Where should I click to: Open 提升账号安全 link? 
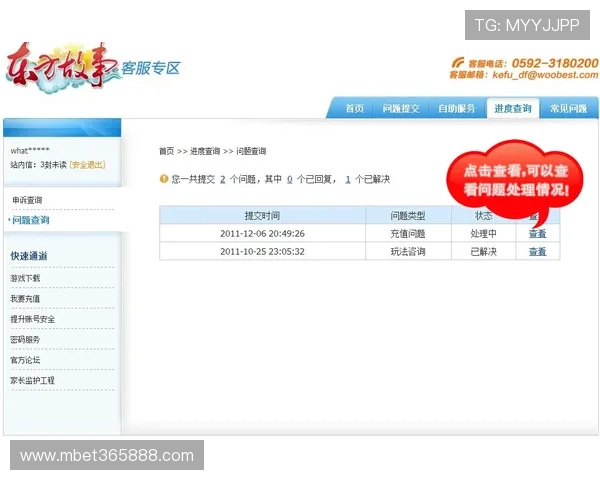click(33, 319)
